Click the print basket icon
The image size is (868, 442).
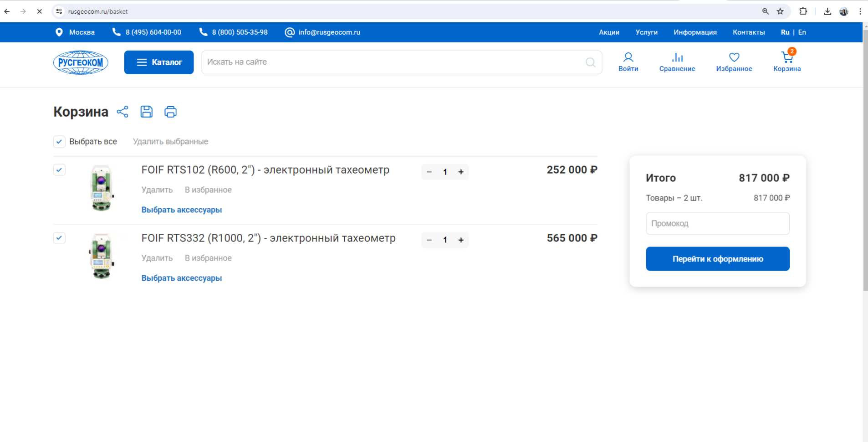click(170, 112)
